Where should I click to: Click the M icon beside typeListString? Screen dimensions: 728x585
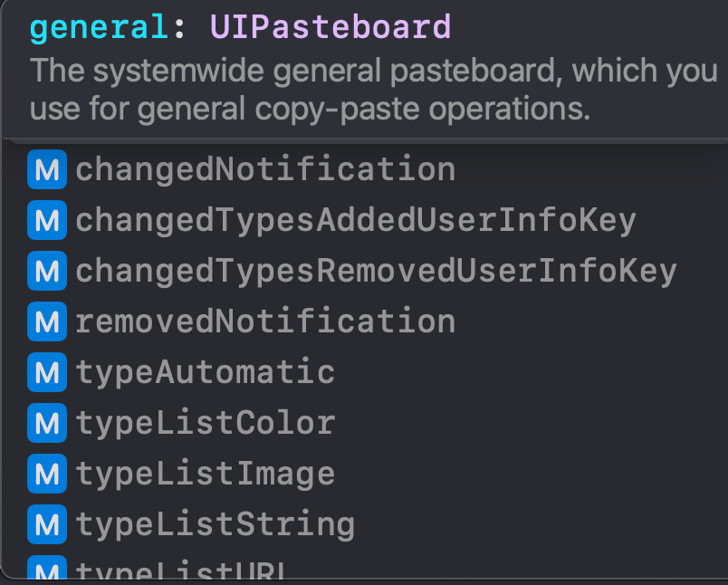coord(47,524)
